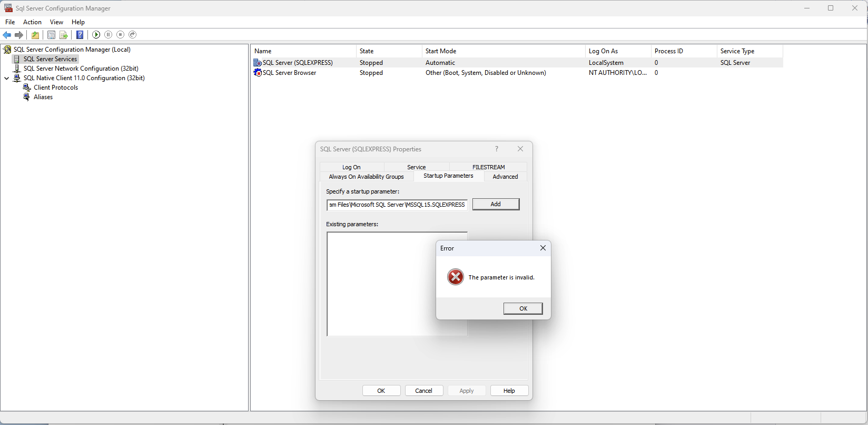Screen dimensions: 868x425
Task: Click the SQL Server Network Configuration tree icon
Action: pos(17,69)
